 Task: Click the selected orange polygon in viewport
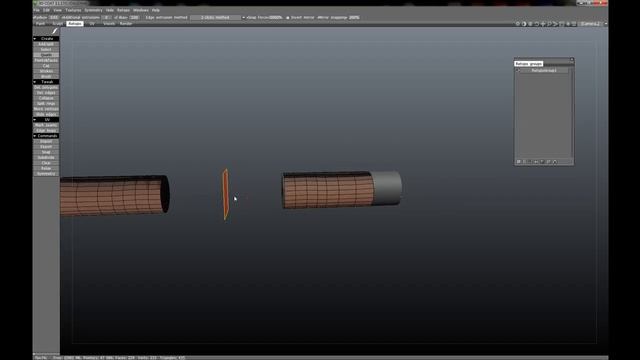(225, 194)
